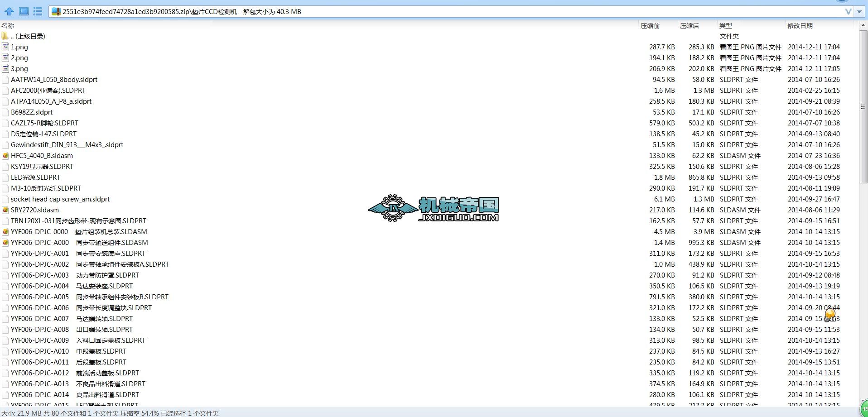Viewport: 868px width, 417px height.
Task: Click the KSY19显示器.SLDPRT file icon
Action: [5, 167]
